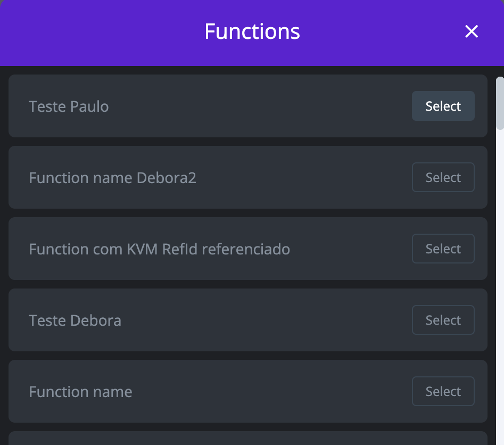Click Select in the Function name row

(443, 391)
